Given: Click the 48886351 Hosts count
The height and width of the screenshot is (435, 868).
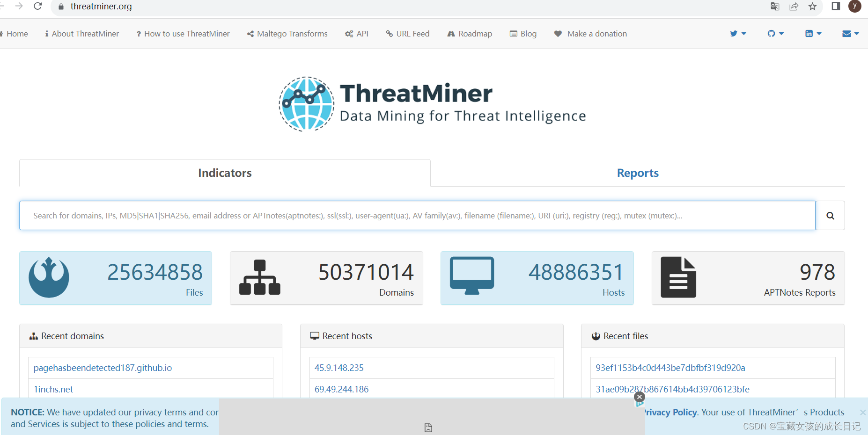Looking at the screenshot, I should (x=576, y=272).
